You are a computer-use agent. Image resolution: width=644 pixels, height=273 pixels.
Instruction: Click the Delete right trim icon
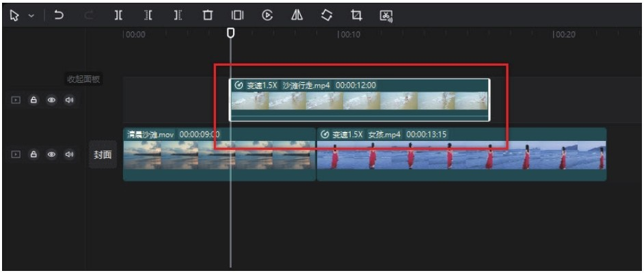[x=178, y=16]
